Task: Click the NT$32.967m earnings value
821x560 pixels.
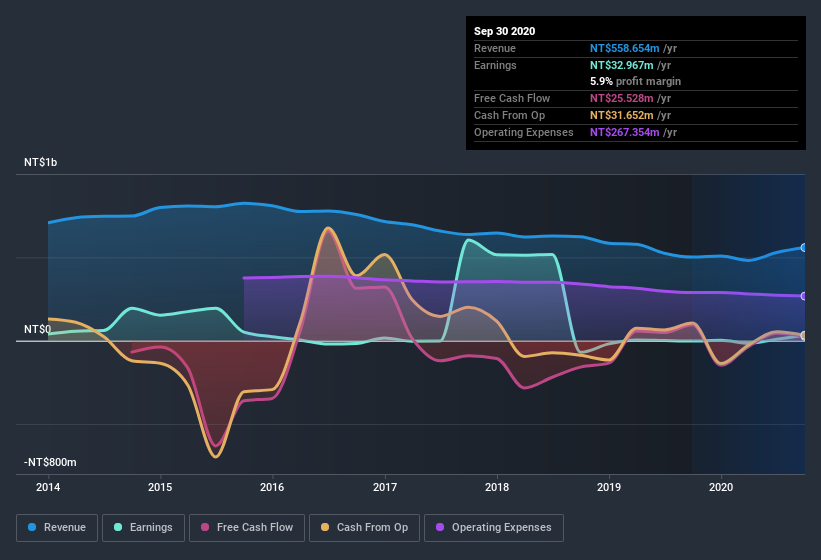Action: point(622,65)
